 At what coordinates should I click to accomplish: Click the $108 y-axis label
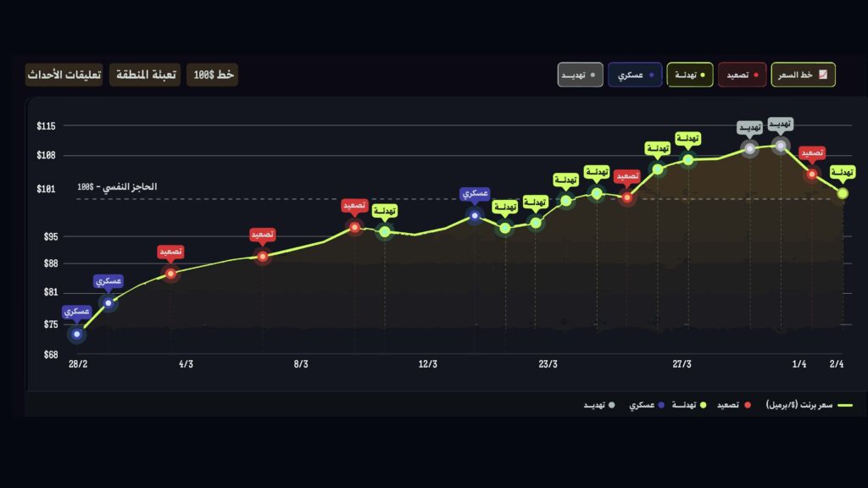click(x=46, y=155)
